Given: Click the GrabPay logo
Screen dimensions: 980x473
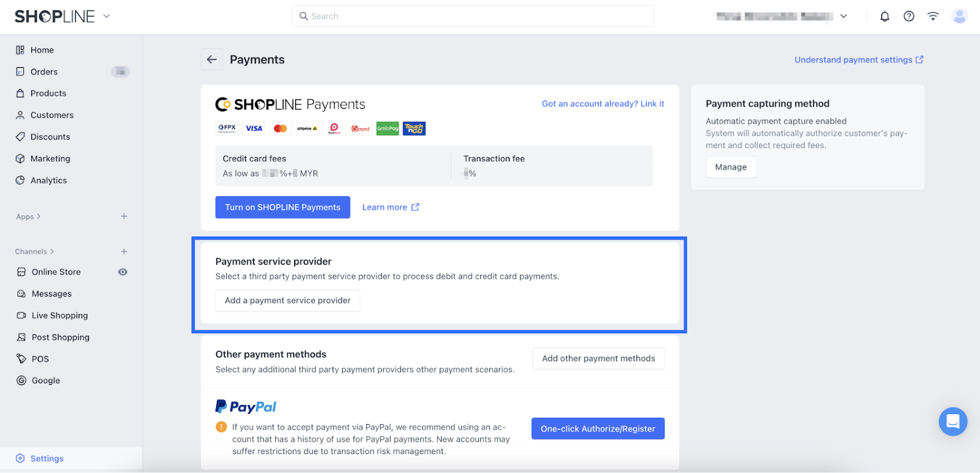Looking at the screenshot, I should tap(388, 129).
